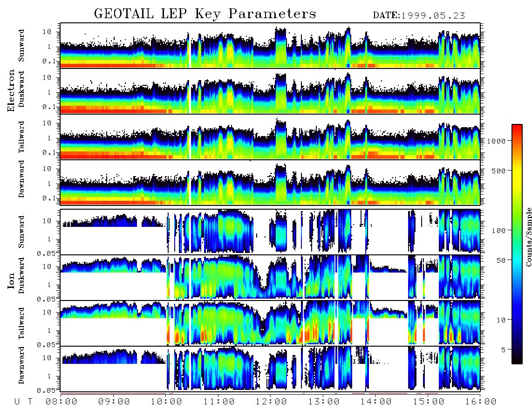Open the Electron Duskward spectrogram panel
Viewport: 532px width, 410px height.
tap(270, 91)
